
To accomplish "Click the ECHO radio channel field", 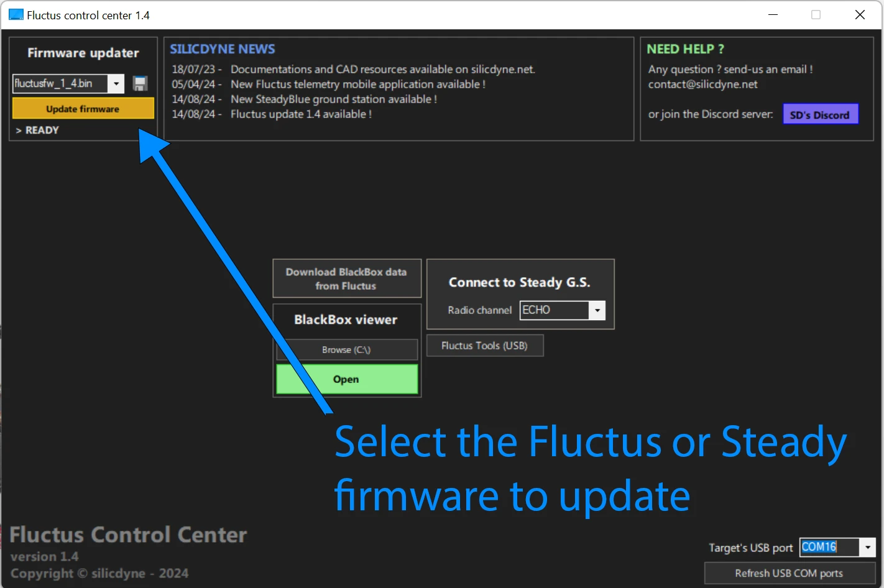I will 555,310.
